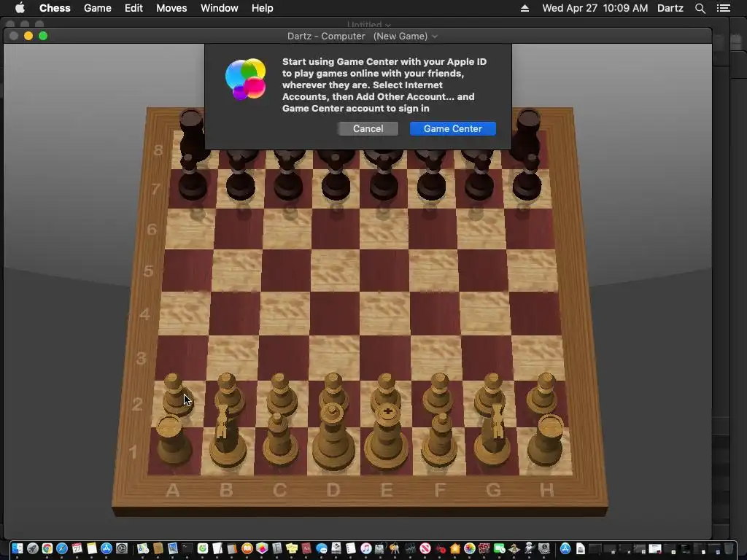This screenshot has height=560, width=747.
Task: Open the Calendar Dock icon
Action: 77,548
